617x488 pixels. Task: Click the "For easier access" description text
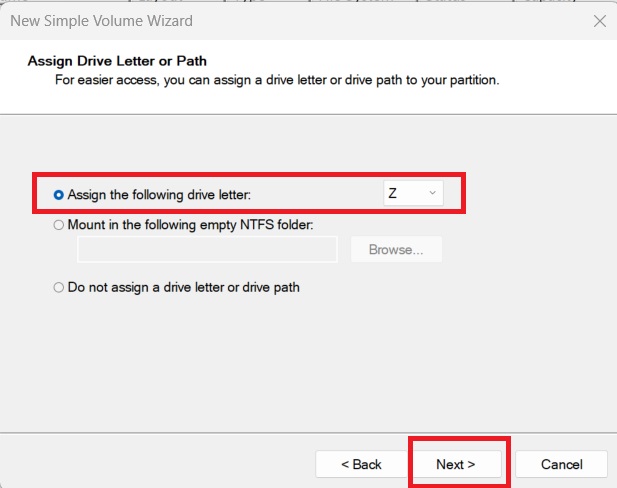(x=275, y=79)
